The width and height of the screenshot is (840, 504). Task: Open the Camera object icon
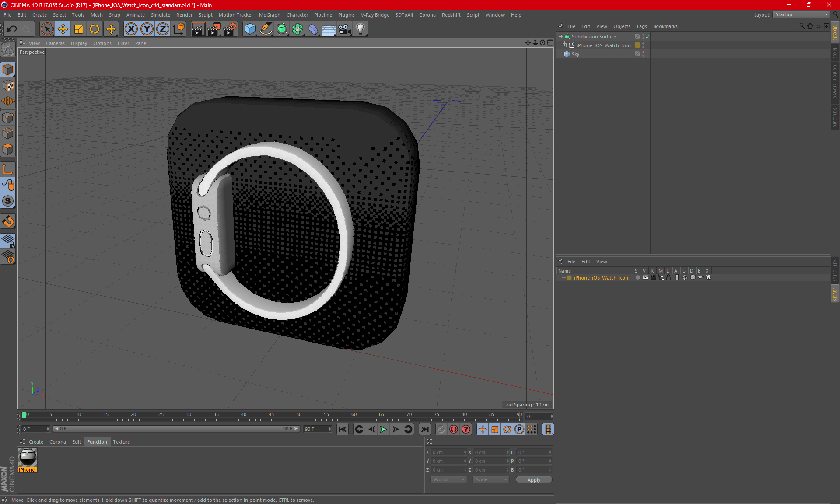(x=345, y=29)
